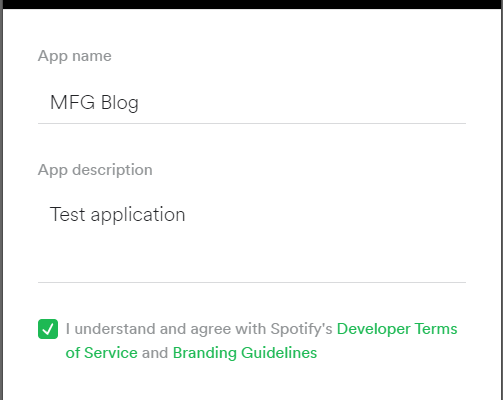Open the Branding Guidelines link
Image resolution: width=503 pixels, height=400 pixels.
[x=245, y=353]
